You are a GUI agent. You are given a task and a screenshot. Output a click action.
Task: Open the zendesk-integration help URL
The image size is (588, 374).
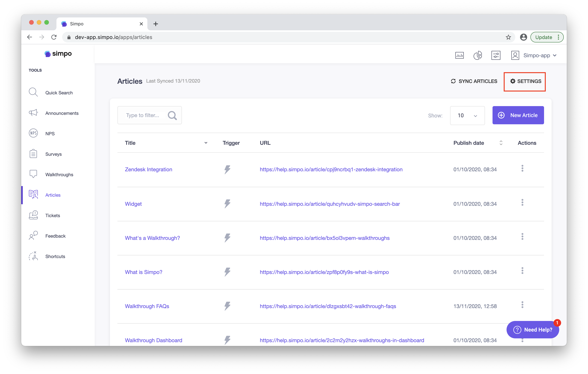coord(331,169)
